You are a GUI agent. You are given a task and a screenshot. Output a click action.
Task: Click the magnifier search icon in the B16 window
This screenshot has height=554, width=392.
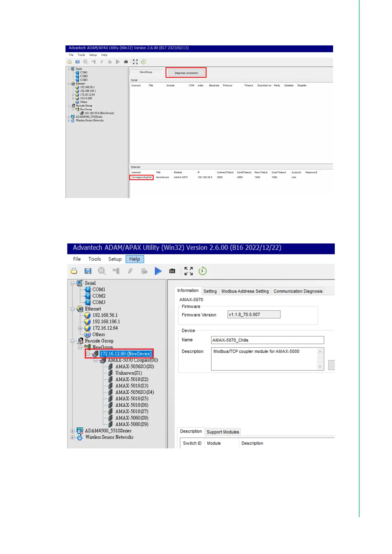(102, 271)
